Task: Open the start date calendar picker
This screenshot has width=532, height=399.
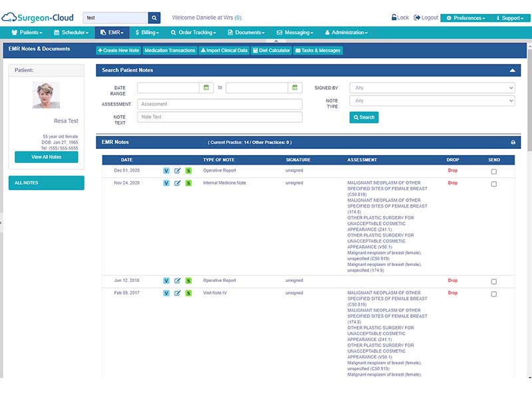Action: pos(206,88)
